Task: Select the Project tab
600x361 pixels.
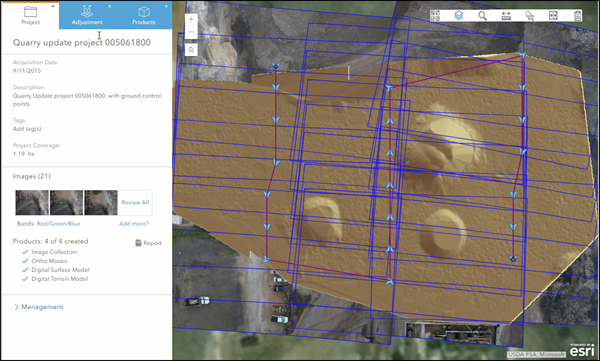Action: [x=30, y=15]
